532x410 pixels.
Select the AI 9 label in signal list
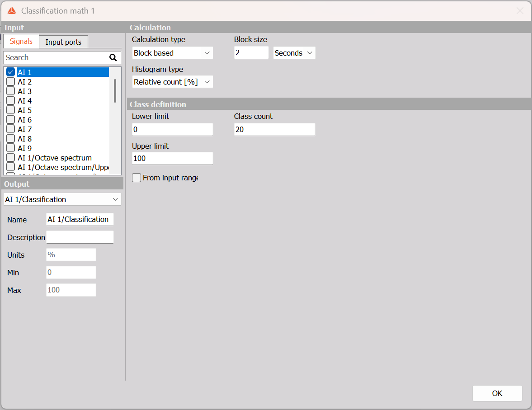point(24,148)
